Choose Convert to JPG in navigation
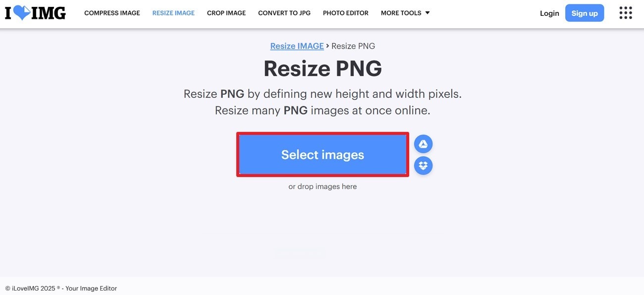 284,13
